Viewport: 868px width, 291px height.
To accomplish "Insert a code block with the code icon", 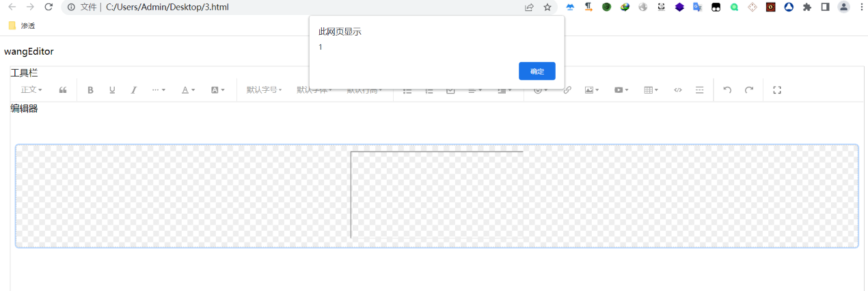I will point(678,89).
